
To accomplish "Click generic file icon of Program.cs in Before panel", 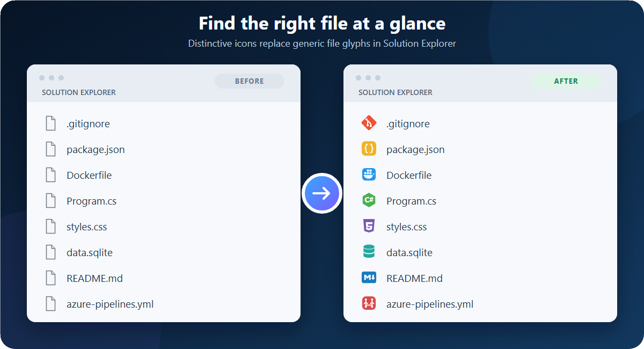I will [50, 201].
